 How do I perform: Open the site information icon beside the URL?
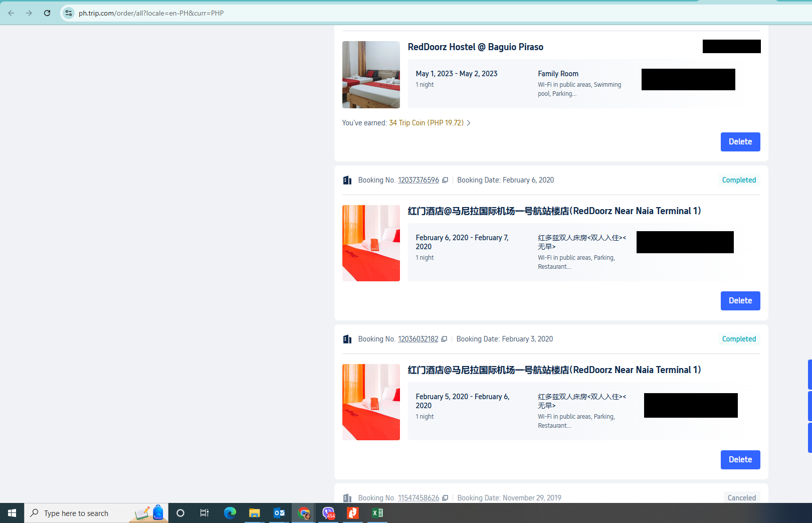(x=69, y=13)
